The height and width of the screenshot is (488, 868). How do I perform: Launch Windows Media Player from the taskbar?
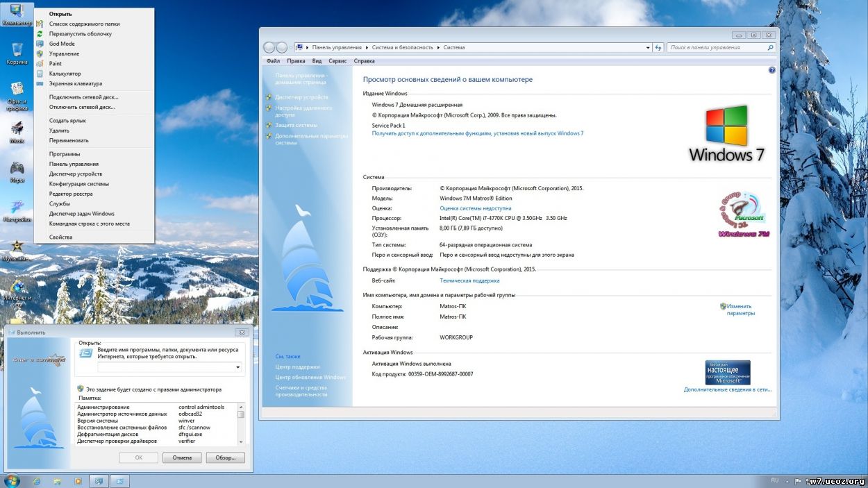pyautogui.click(x=78, y=480)
